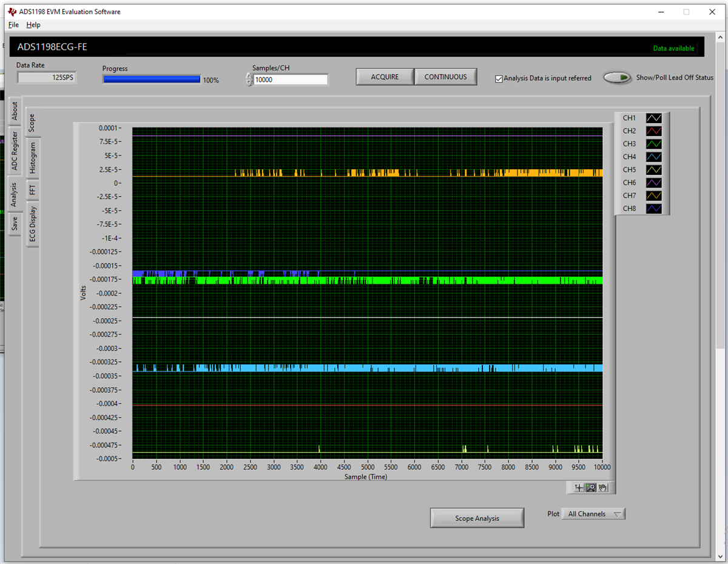This screenshot has height=564, width=728.
Task: Select the hand pan tool in graph palette
Action: click(602, 488)
